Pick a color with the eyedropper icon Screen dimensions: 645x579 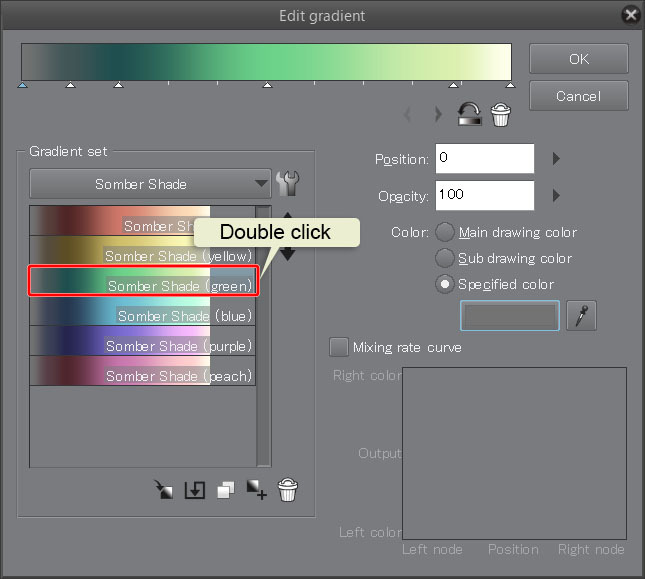[x=581, y=316]
